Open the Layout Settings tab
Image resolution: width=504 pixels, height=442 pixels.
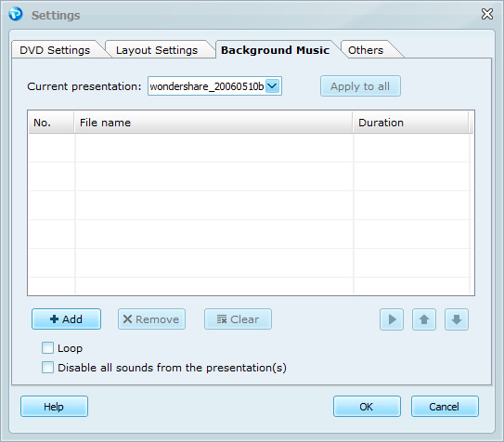point(157,50)
